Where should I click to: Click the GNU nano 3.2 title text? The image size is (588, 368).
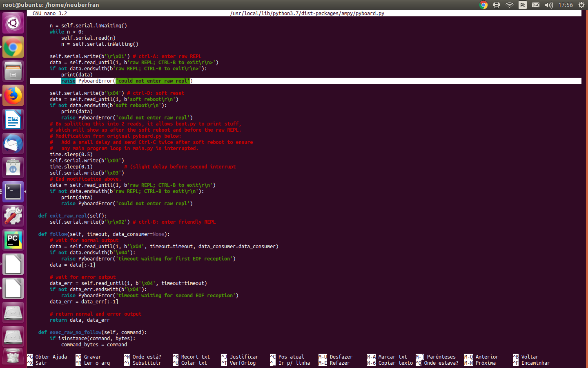coord(50,13)
